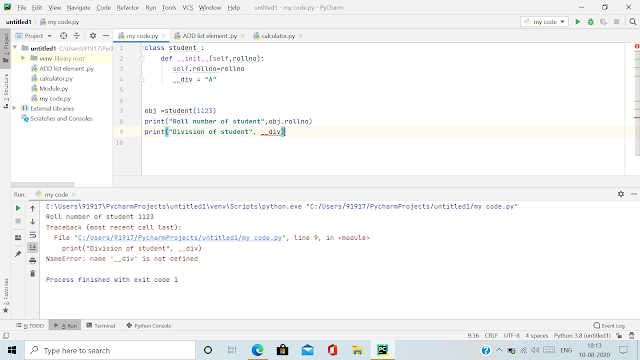This screenshot has width=640, height=360.
Task: Expand the venv library root folder
Action: (x=23, y=58)
